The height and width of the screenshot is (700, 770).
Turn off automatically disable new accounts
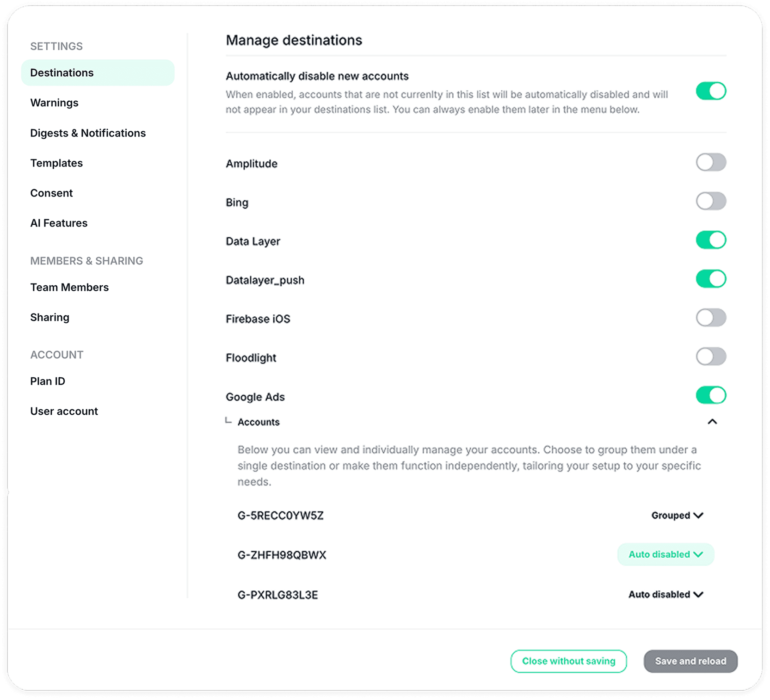pyautogui.click(x=711, y=92)
